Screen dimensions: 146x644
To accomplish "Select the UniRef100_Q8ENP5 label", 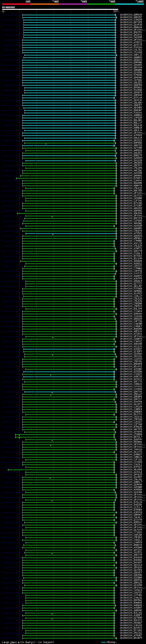I will tap(131, 397).
